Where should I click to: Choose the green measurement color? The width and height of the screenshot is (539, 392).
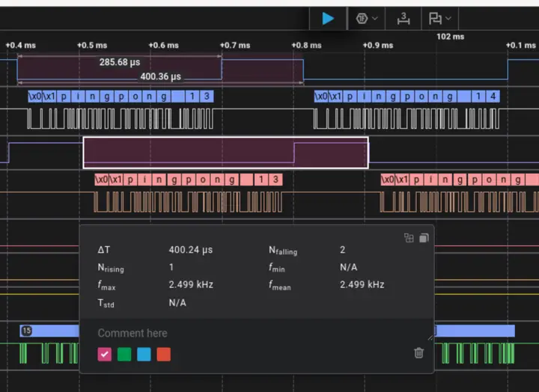point(124,354)
